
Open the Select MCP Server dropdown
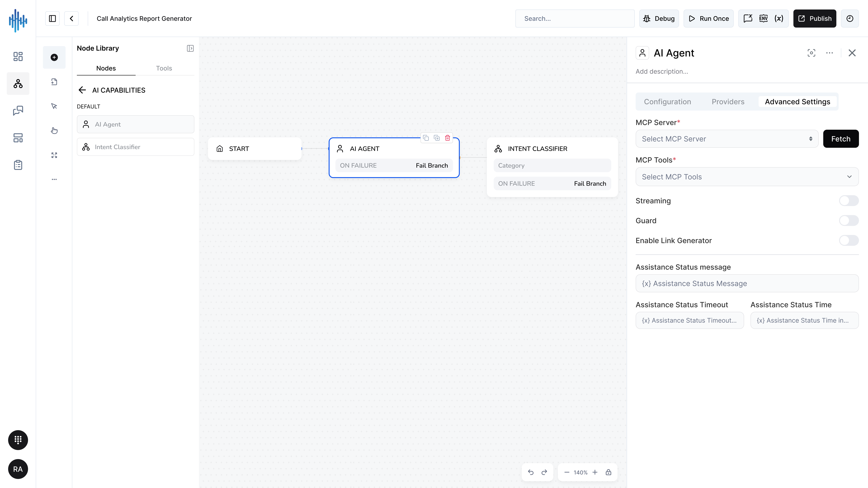click(727, 139)
